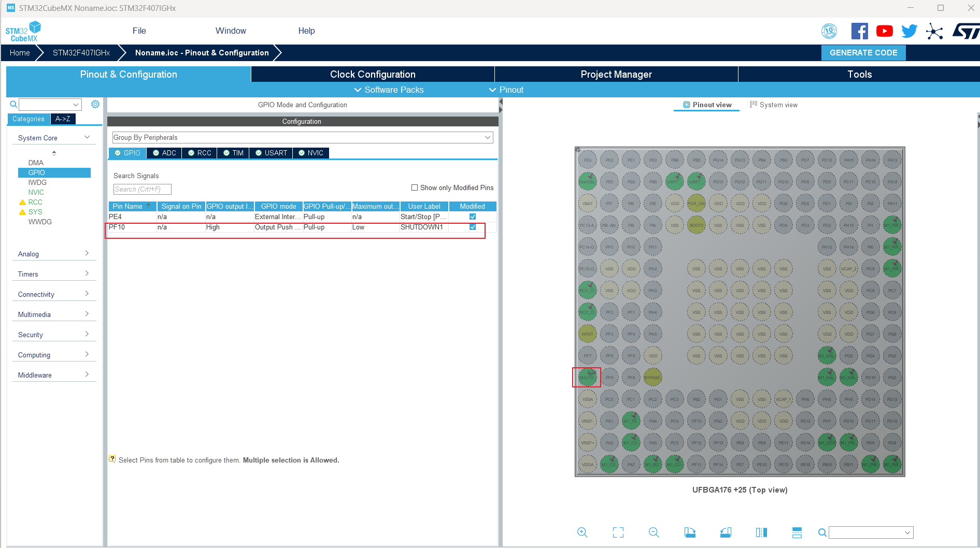Click the zoom in magnifier below the chip

[x=583, y=532]
